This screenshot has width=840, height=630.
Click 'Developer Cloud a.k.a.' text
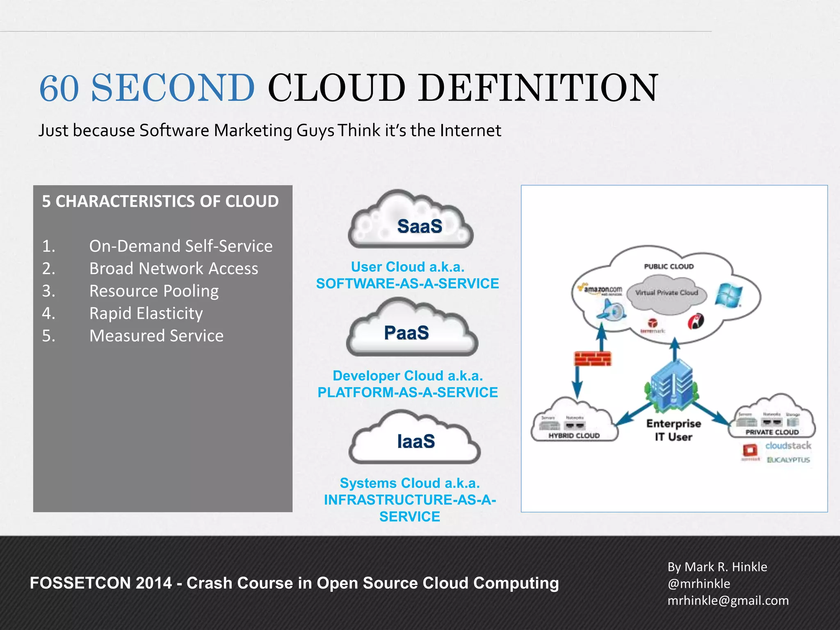(x=408, y=376)
